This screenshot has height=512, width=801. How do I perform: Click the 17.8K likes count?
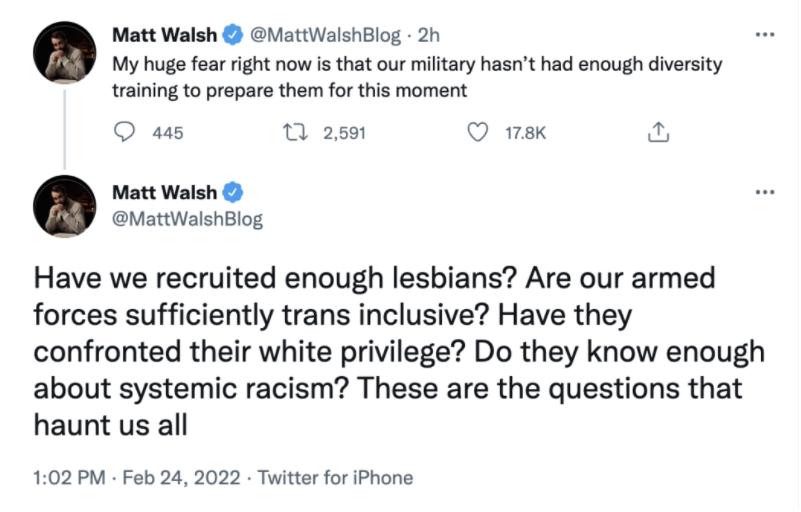(x=526, y=133)
